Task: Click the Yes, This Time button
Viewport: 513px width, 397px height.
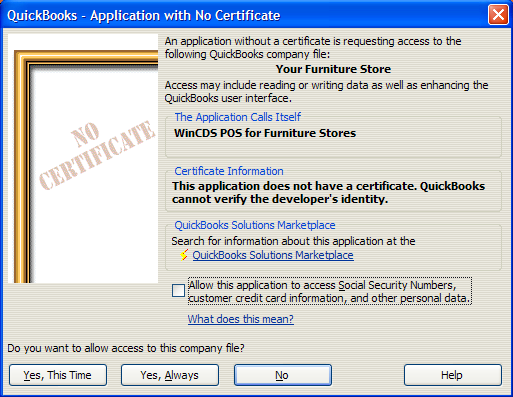Action: coord(58,375)
